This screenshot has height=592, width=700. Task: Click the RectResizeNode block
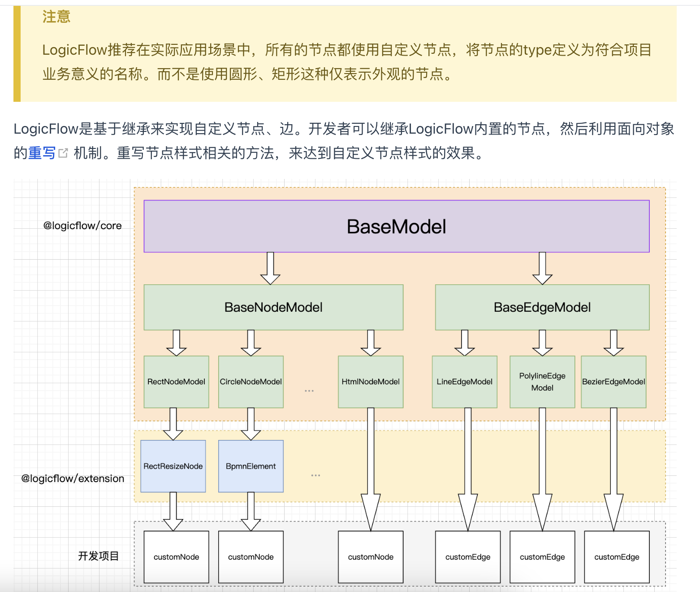pyautogui.click(x=173, y=466)
